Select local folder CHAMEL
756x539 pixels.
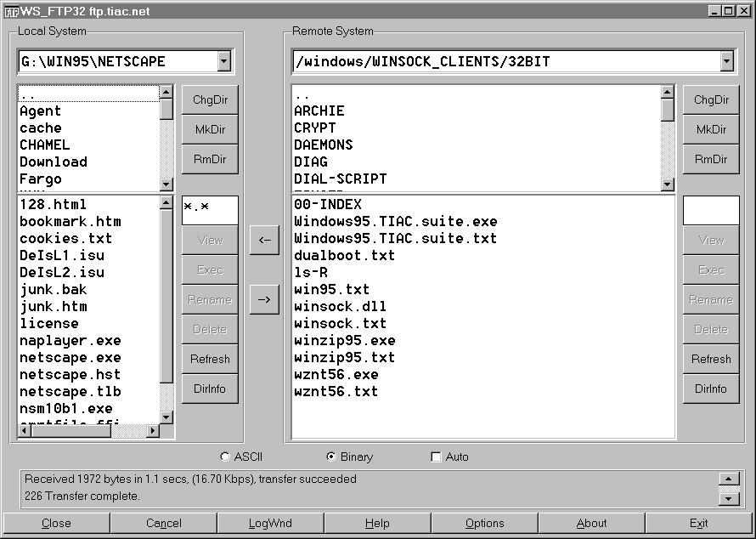88,145
